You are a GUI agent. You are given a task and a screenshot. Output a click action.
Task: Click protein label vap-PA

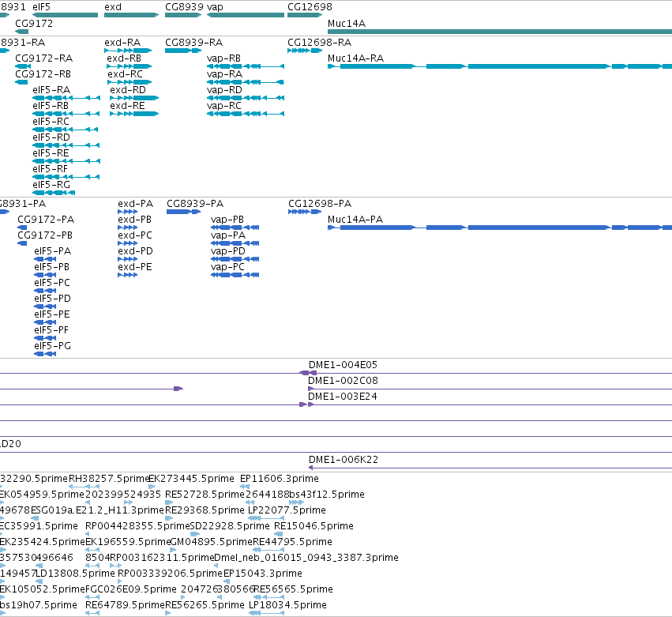pos(228,235)
